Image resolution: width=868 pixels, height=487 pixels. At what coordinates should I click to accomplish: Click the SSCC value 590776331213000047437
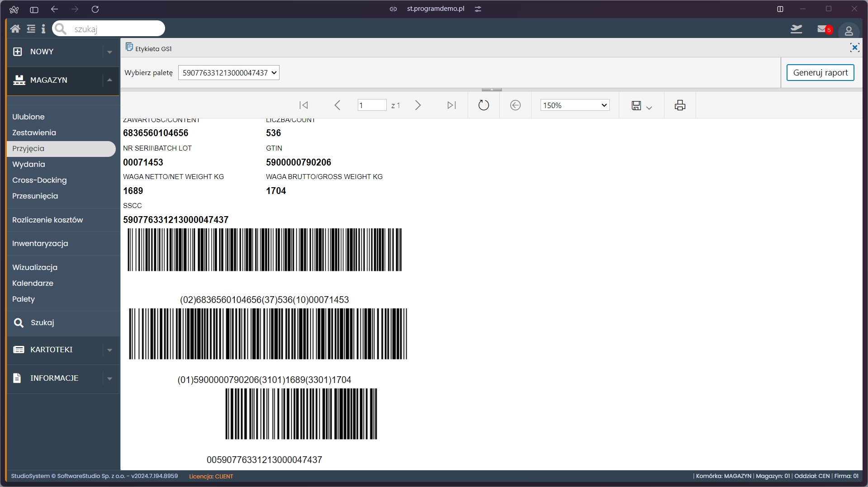175,220
